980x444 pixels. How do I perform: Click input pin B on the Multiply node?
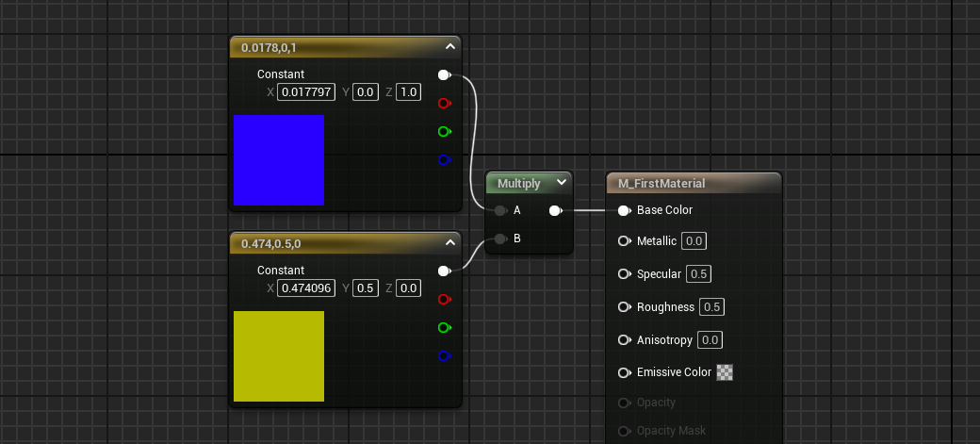500,238
